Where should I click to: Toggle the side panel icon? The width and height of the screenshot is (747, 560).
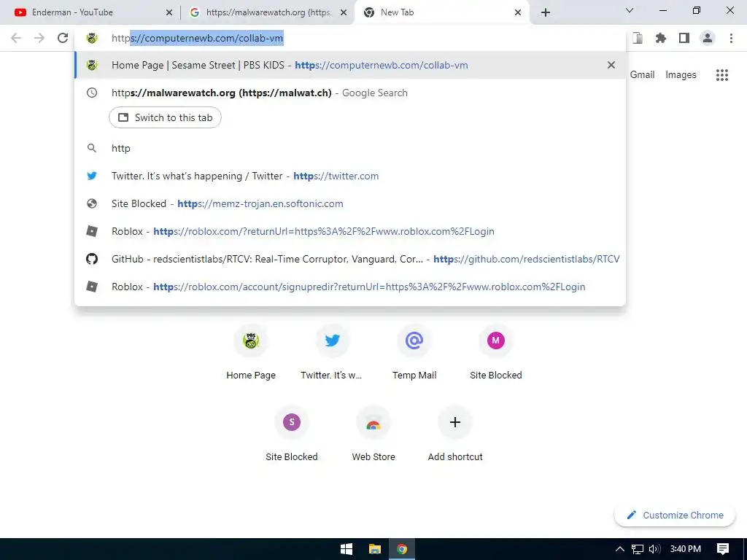(684, 38)
